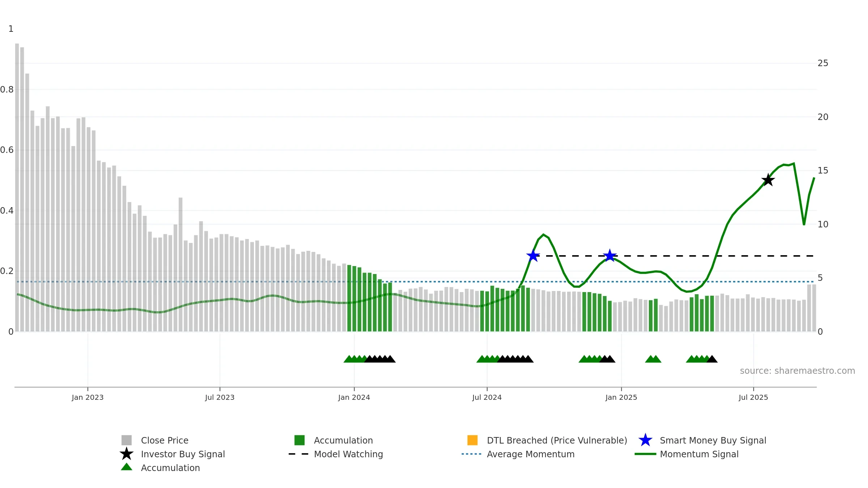
Task: Click the Jul 2024 axis tick label
Action: pos(487,398)
